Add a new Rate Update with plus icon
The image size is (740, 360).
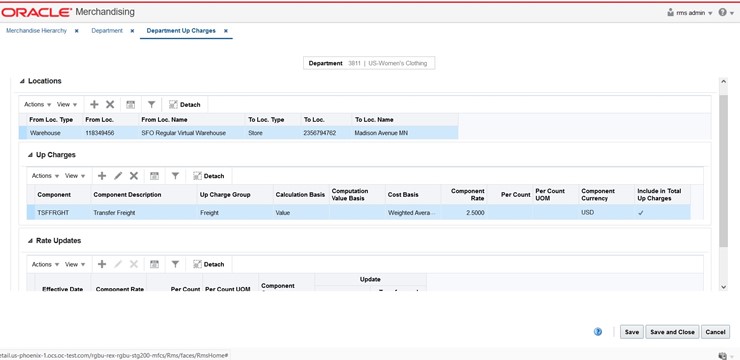[102, 264]
